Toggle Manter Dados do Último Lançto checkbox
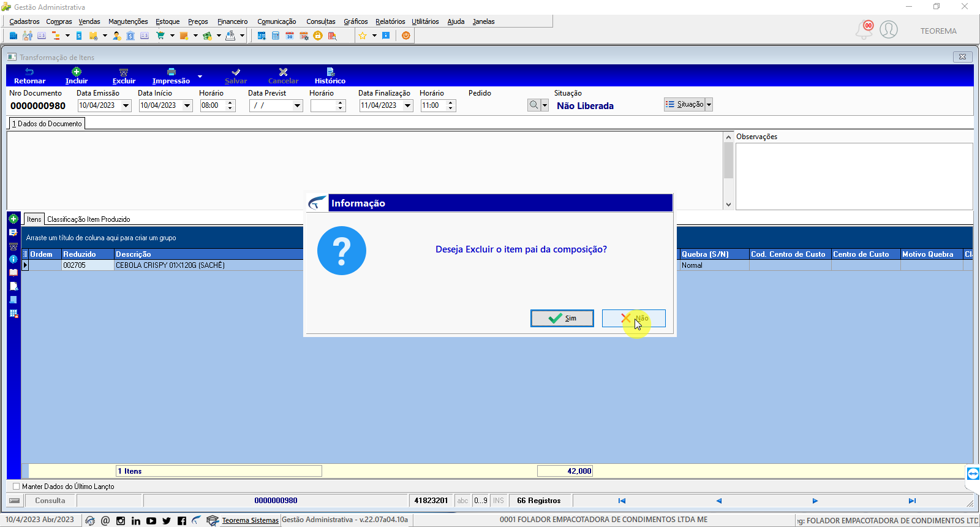 pos(17,487)
